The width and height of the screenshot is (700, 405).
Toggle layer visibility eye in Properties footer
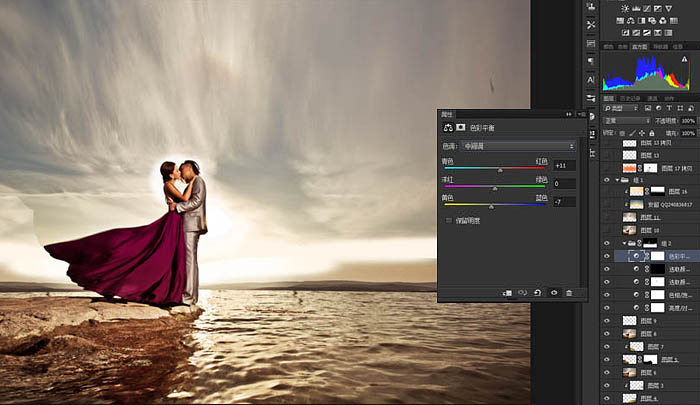(x=554, y=293)
